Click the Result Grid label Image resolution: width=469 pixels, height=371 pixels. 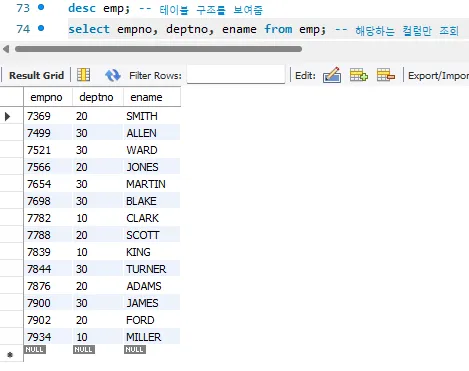pyautogui.click(x=36, y=75)
